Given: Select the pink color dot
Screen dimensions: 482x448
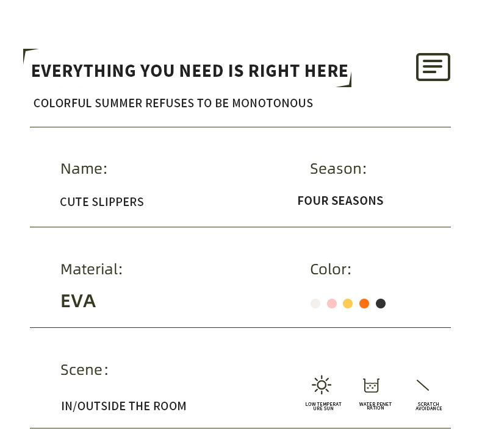Looking at the screenshot, I should click(332, 304).
